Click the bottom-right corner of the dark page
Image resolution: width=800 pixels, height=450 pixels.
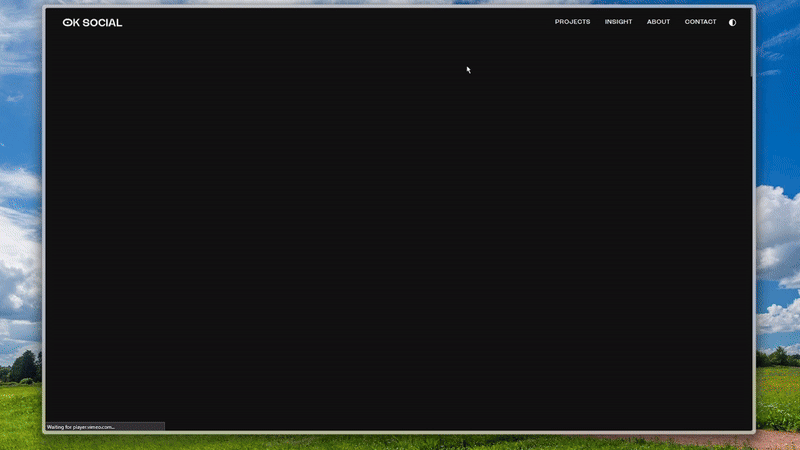point(744,424)
